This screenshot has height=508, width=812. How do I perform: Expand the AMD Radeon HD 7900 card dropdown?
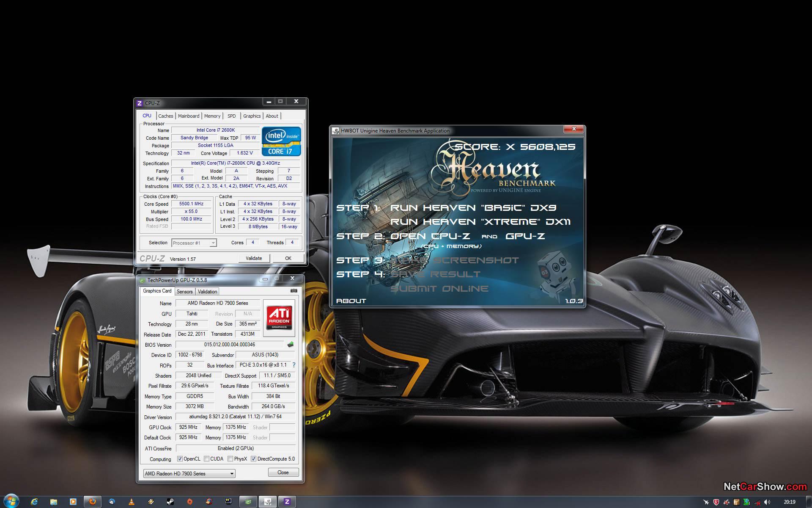pos(189,473)
